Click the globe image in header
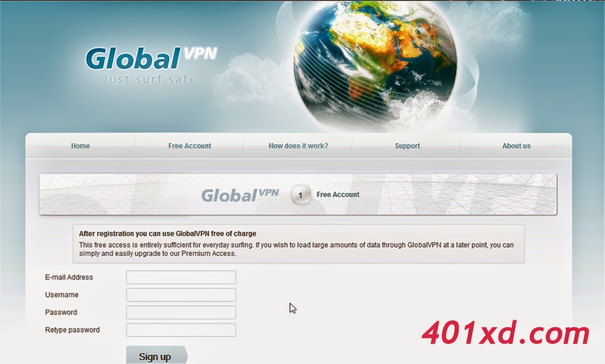 click(x=375, y=65)
